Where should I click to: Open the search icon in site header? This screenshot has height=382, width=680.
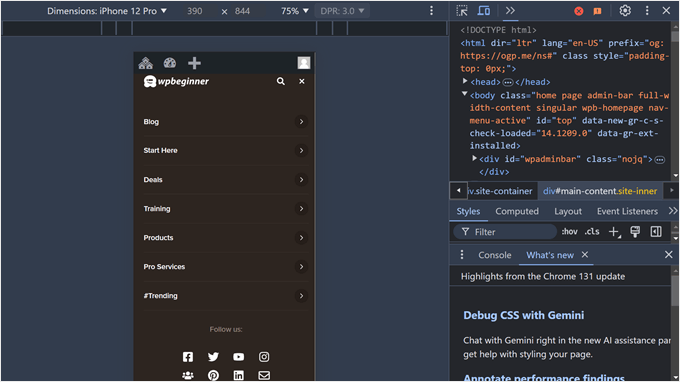(x=281, y=81)
